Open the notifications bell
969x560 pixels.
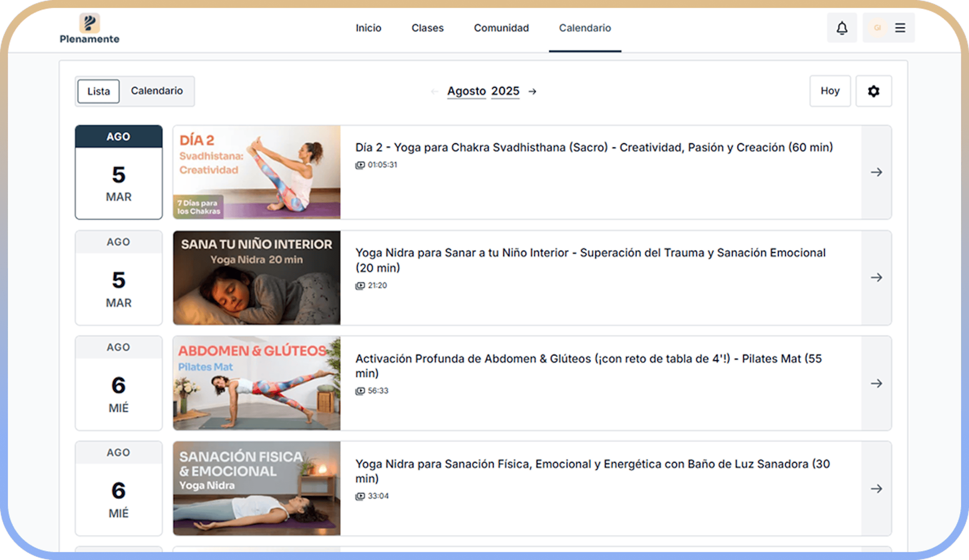coord(842,28)
